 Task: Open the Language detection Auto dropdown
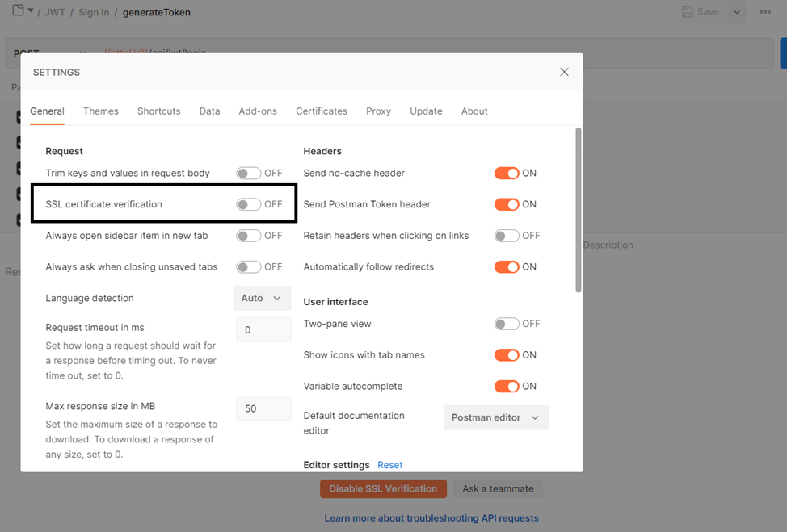(262, 298)
